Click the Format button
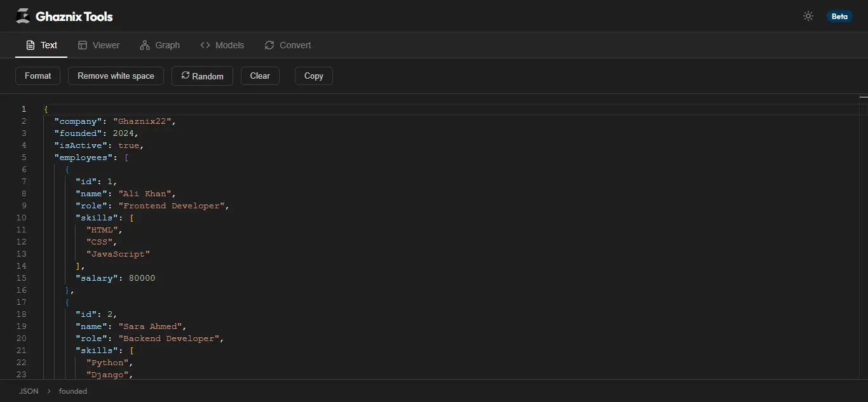Image resolution: width=868 pixels, height=402 pixels. pos(37,76)
